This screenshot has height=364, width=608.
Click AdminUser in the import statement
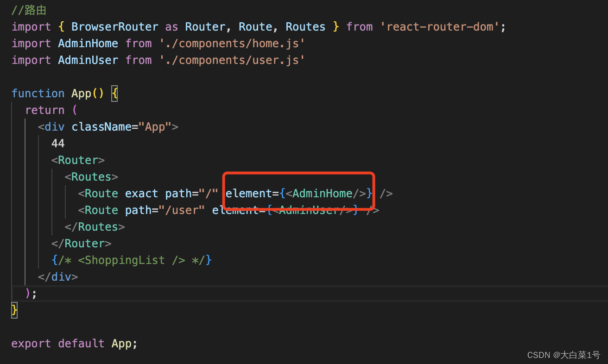coord(88,60)
